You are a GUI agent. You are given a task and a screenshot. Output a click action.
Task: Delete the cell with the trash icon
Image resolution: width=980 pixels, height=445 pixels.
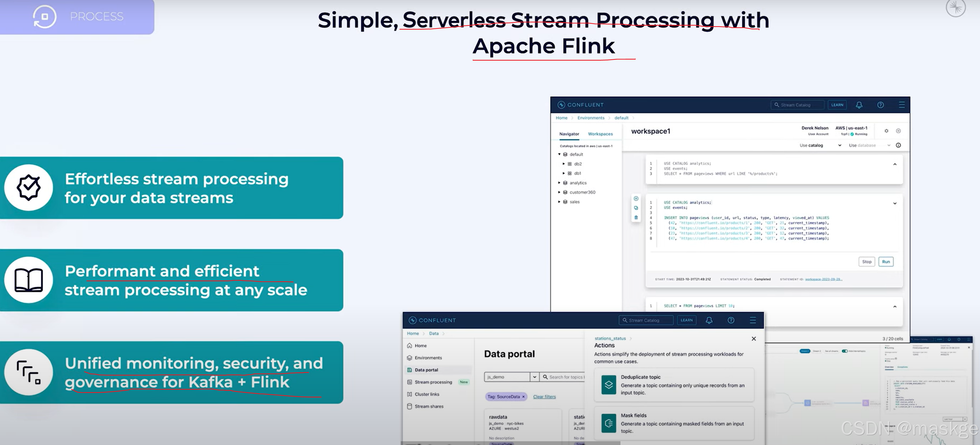(636, 217)
